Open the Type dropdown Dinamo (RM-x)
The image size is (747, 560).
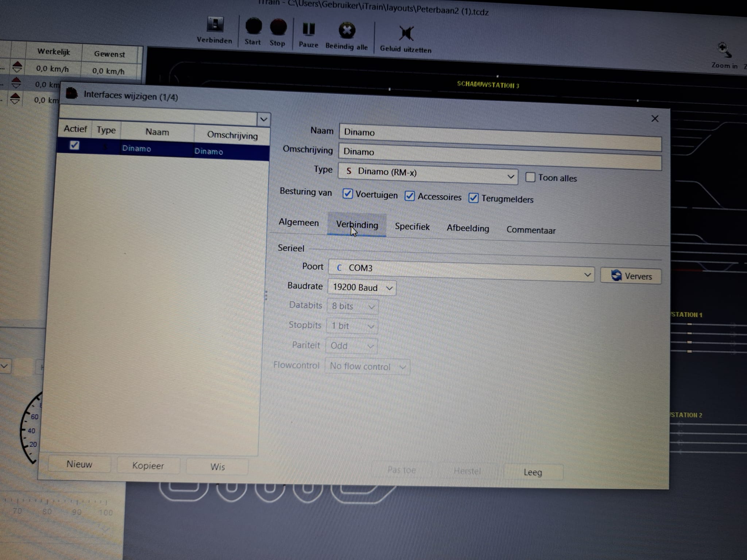[428, 174]
